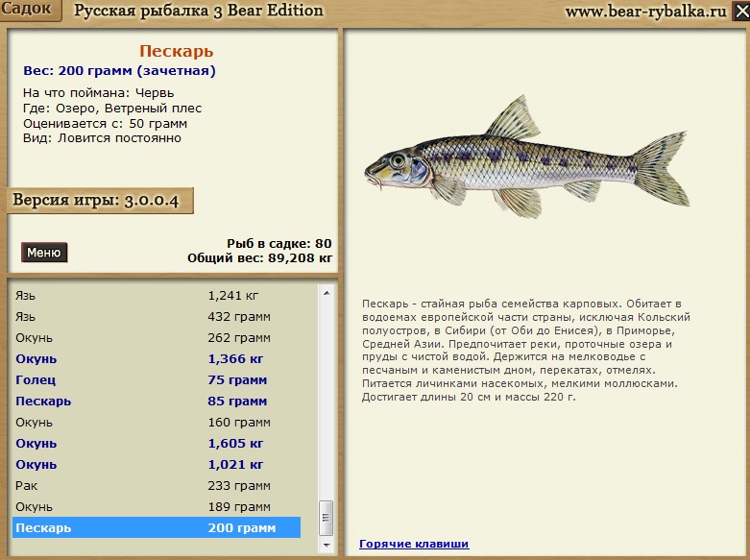This screenshot has width=750, height=560.
Task: Click the Вес: 200 грамм (зачетная) line
Action: tap(120, 71)
